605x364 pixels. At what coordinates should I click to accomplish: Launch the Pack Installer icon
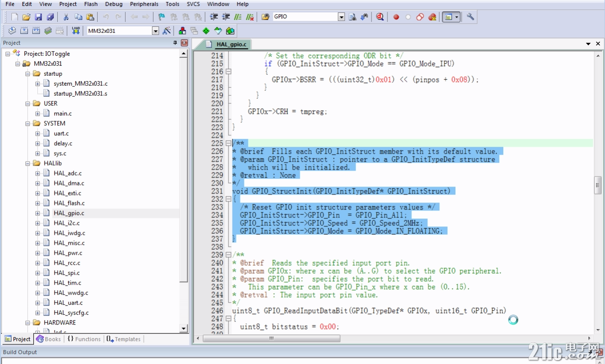[x=230, y=31]
